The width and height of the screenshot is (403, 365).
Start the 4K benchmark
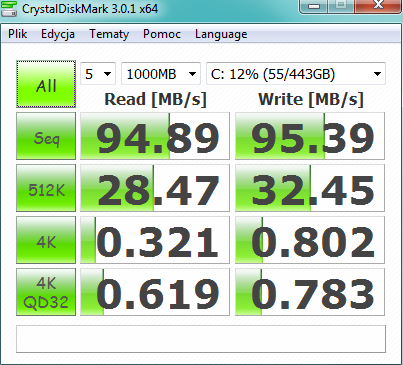click(x=46, y=240)
